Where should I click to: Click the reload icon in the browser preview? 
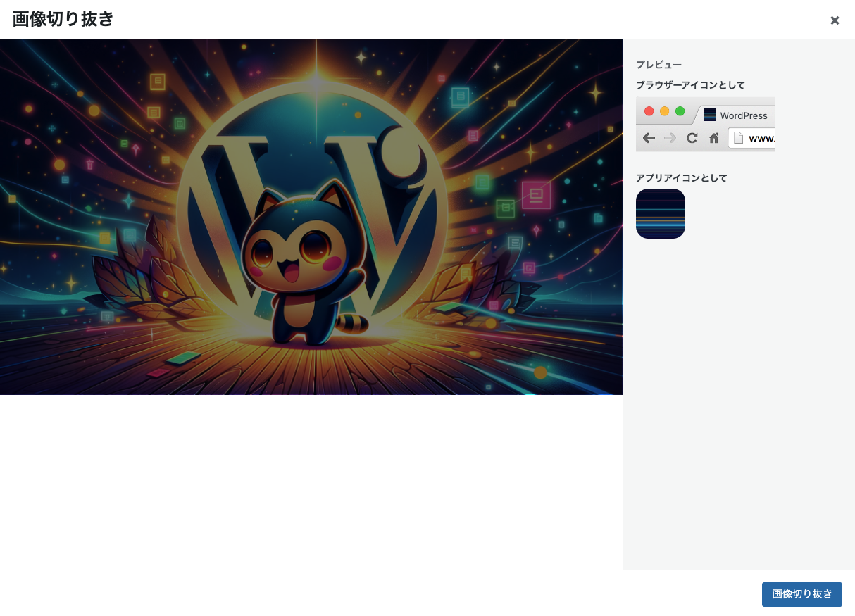tap(692, 138)
